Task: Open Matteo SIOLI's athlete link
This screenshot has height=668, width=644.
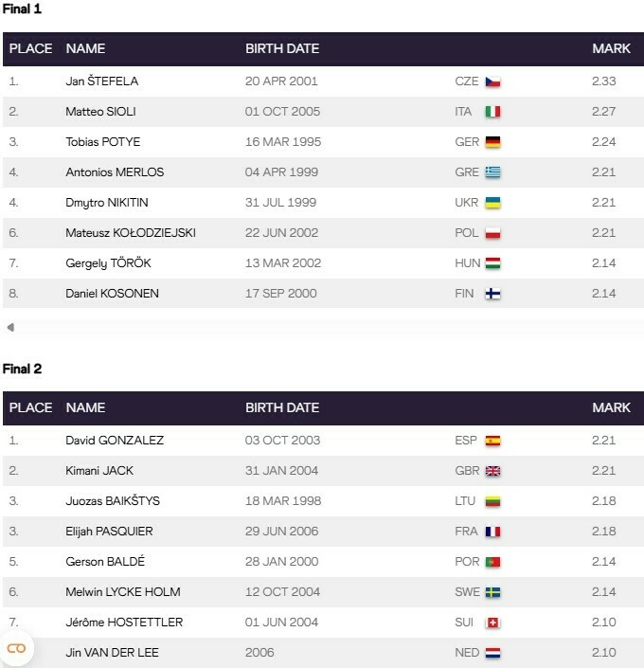Action: pyautogui.click(x=100, y=112)
